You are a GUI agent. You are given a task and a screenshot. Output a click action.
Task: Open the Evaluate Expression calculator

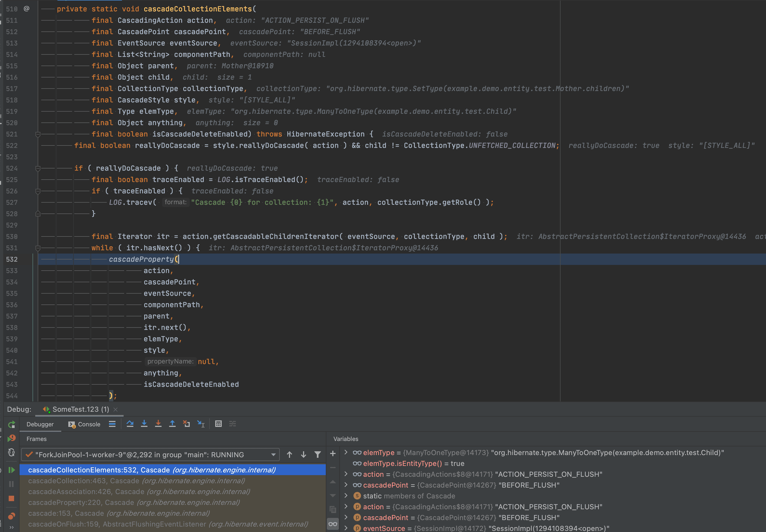click(x=218, y=424)
